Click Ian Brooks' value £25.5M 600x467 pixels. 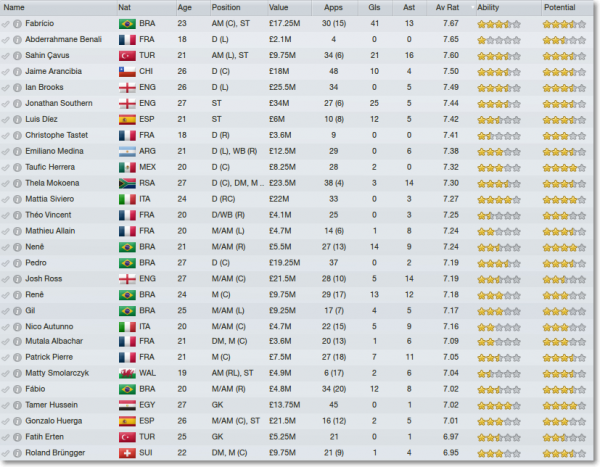[282, 87]
